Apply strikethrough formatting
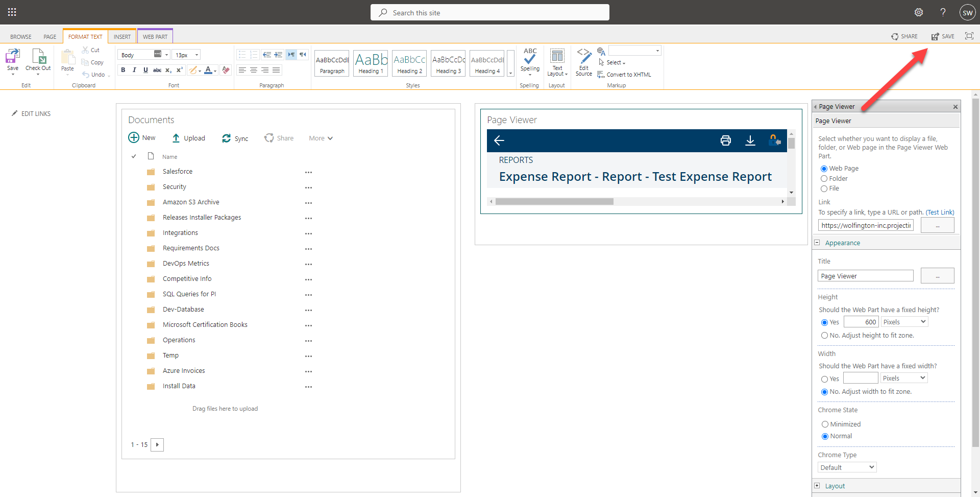980x497 pixels. tap(157, 70)
